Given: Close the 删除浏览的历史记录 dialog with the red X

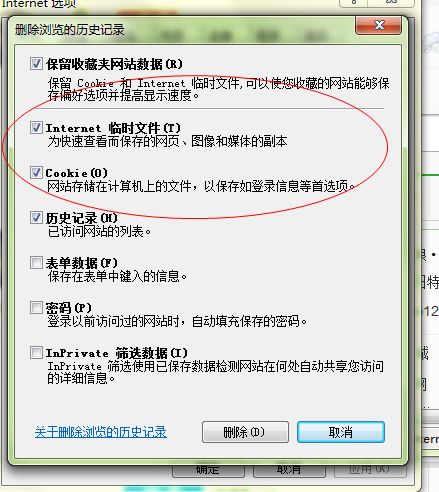Looking at the screenshot, I should coord(378,25).
